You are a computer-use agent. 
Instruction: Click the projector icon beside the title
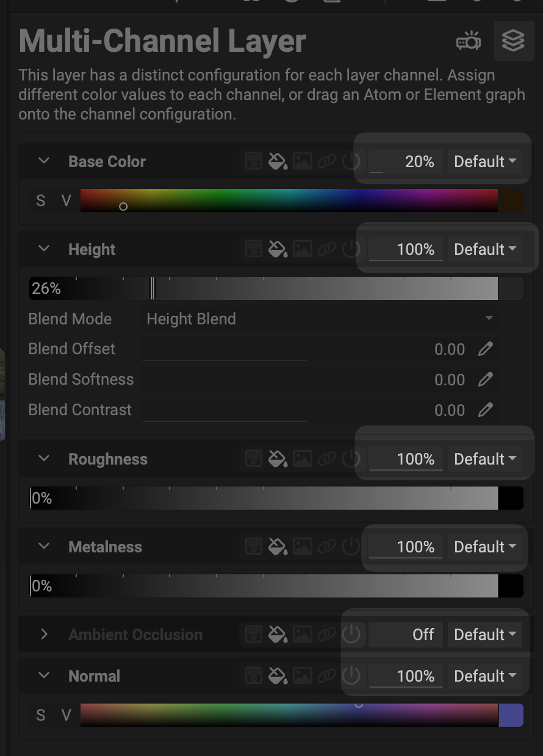468,42
